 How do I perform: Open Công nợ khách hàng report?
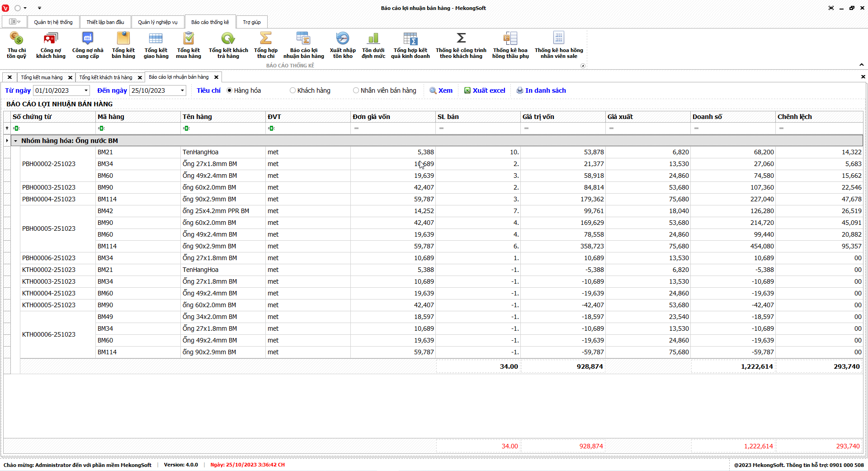click(51, 45)
